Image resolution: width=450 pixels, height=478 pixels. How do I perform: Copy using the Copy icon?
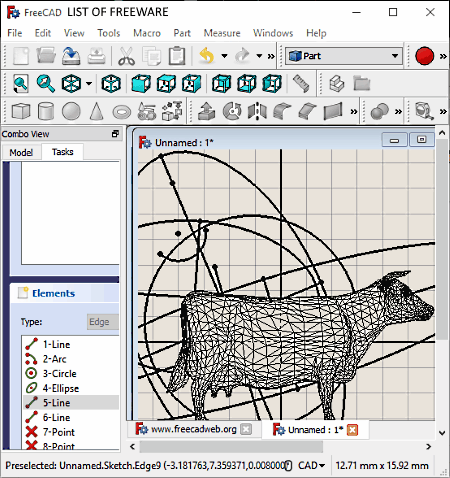point(152,56)
